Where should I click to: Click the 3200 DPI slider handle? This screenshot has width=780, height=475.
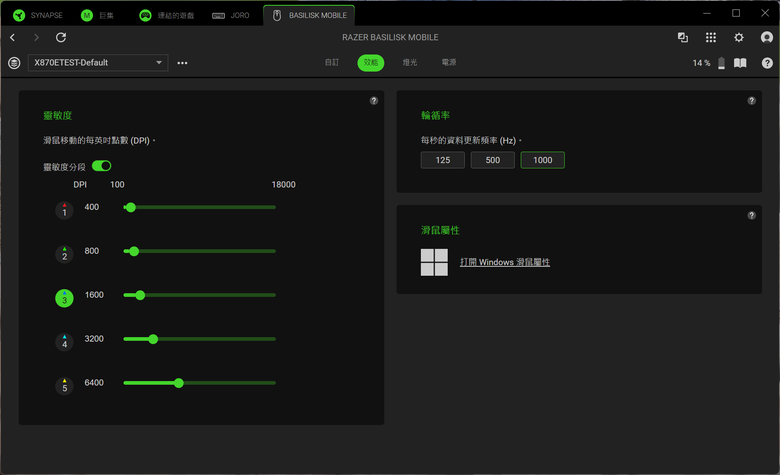pyautogui.click(x=153, y=339)
